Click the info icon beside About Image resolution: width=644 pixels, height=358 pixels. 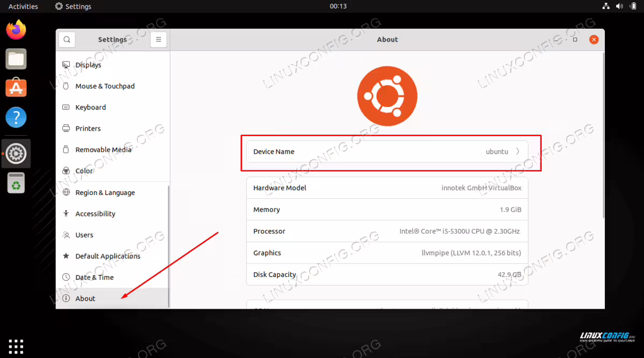click(66, 299)
